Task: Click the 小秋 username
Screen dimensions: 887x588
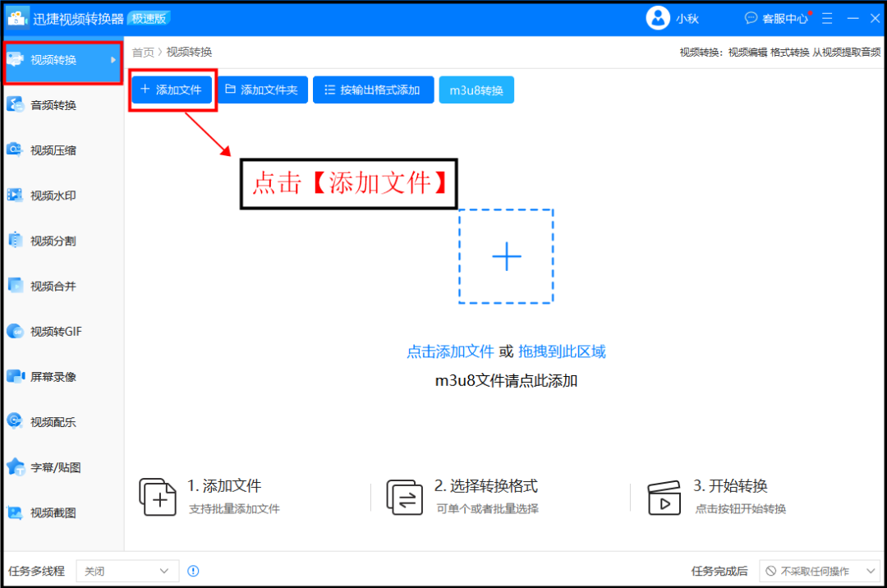Action: click(688, 19)
